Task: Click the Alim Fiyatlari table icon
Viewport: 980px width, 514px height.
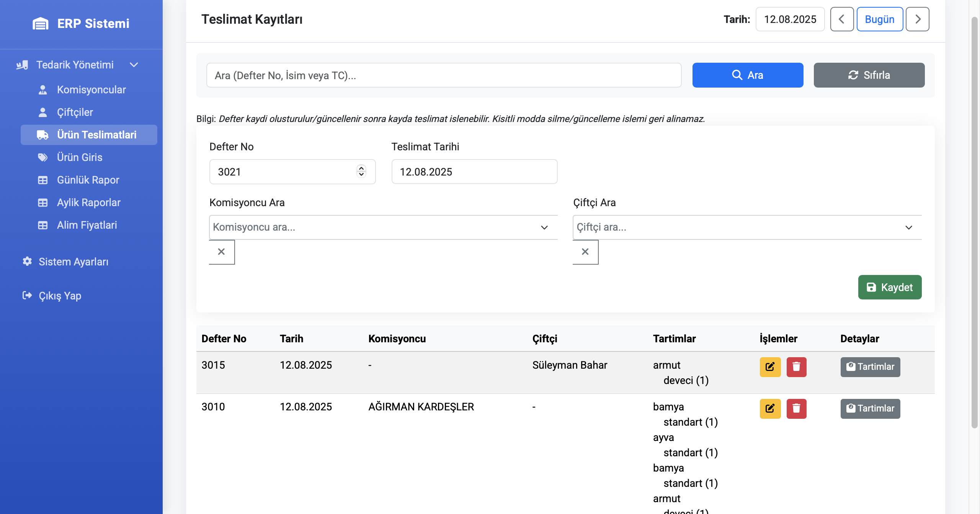Action: [43, 225]
